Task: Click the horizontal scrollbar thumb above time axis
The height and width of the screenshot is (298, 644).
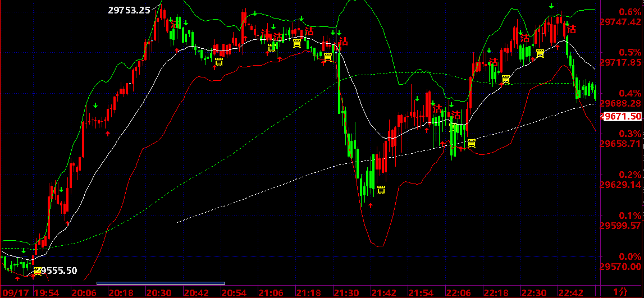Action: tap(161, 283)
